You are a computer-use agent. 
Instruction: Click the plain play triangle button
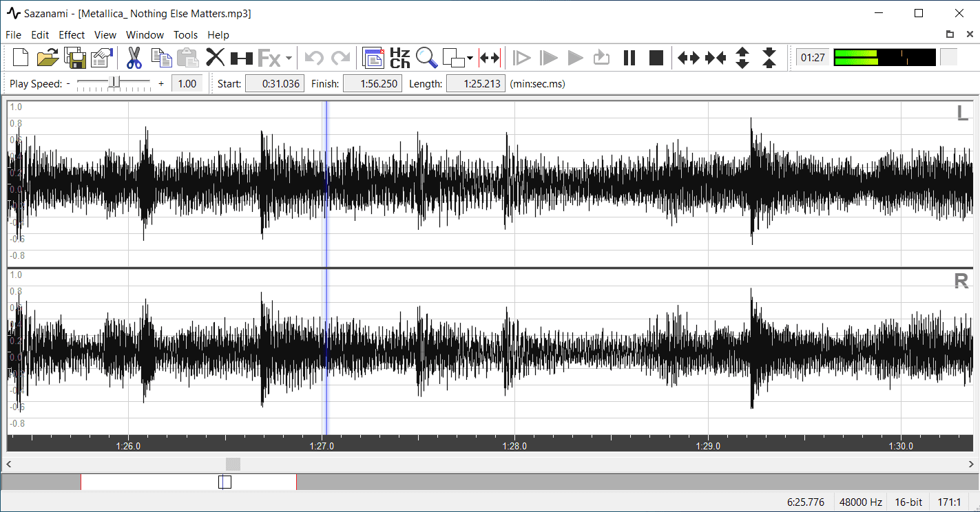click(575, 58)
